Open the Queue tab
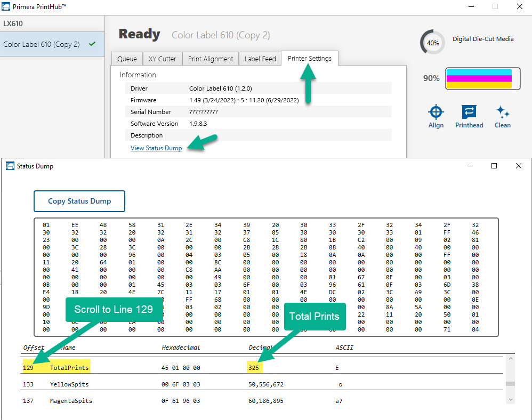532x420 pixels. tap(127, 59)
